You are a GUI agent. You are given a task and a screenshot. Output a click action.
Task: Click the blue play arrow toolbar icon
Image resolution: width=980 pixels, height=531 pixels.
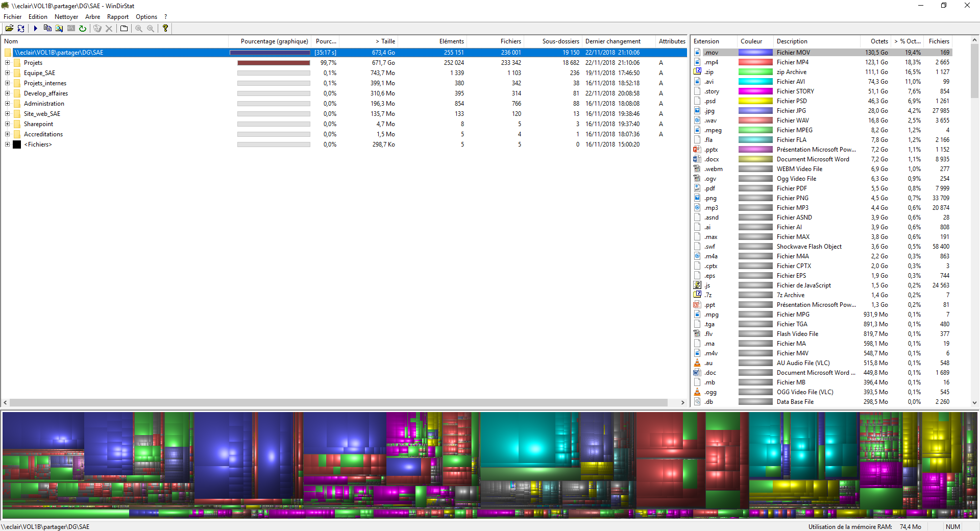pos(35,29)
